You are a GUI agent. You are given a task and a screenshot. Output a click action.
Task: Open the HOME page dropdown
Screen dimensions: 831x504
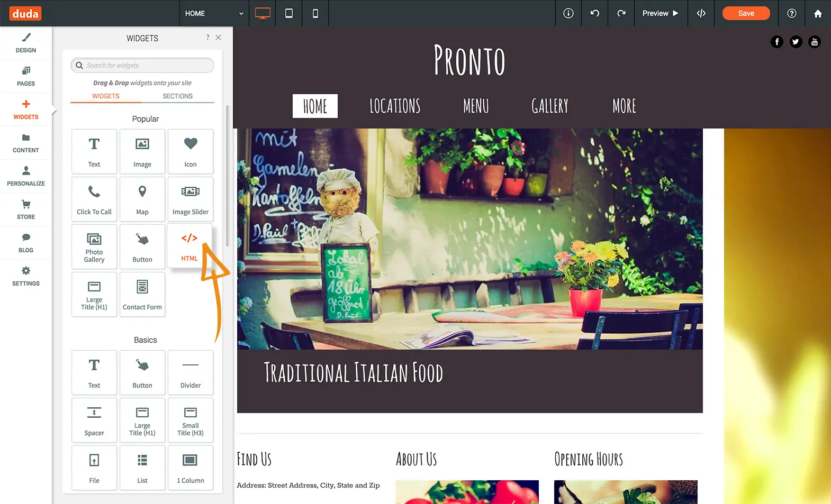[214, 13]
